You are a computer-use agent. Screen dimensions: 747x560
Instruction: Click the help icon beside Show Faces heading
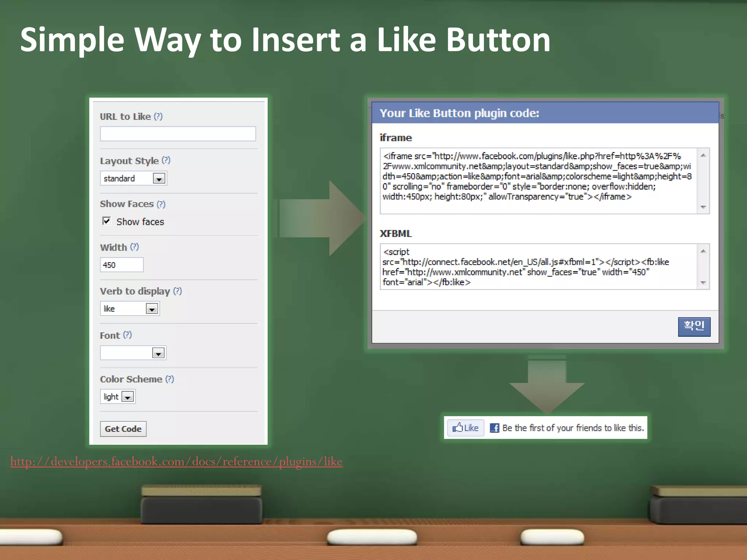pyautogui.click(x=161, y=204)
